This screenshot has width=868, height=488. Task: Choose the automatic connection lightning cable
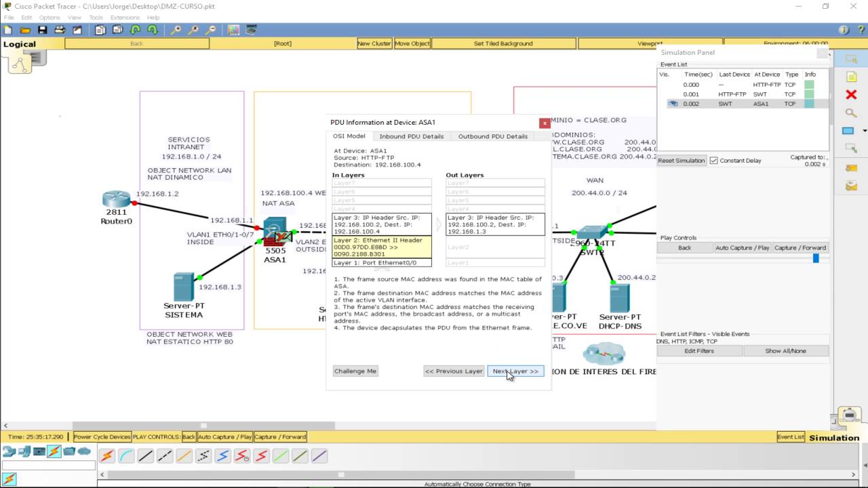pos(107,456)
